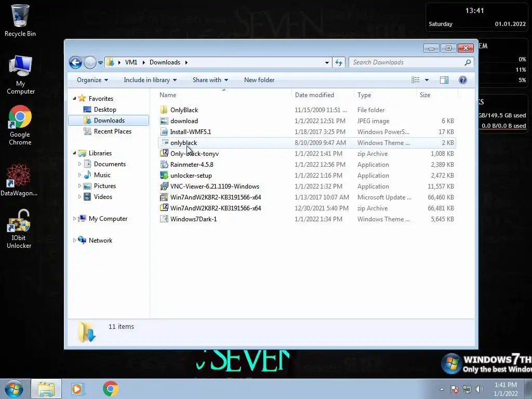Expand the Music library node

79,175
